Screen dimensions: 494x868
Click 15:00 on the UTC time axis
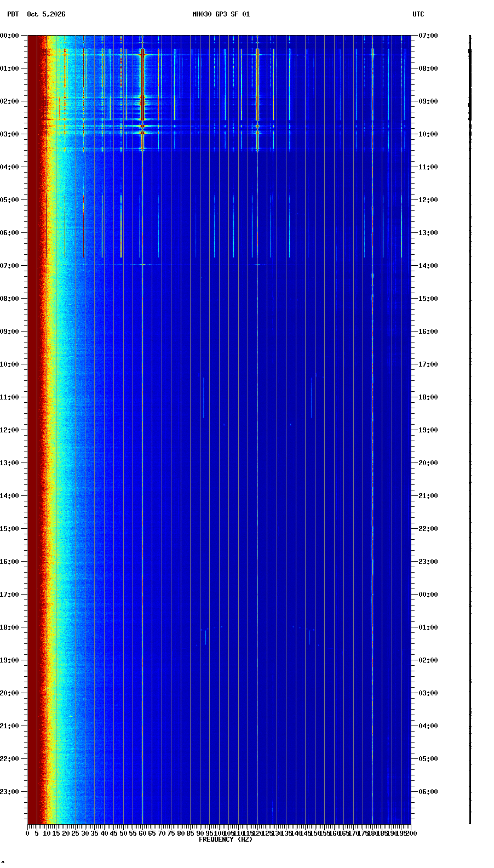(428, 299)
